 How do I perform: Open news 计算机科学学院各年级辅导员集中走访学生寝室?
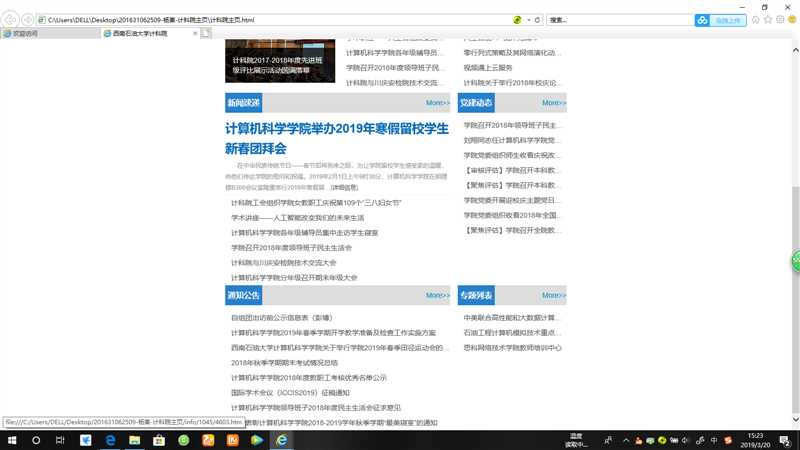coord(305,233)
